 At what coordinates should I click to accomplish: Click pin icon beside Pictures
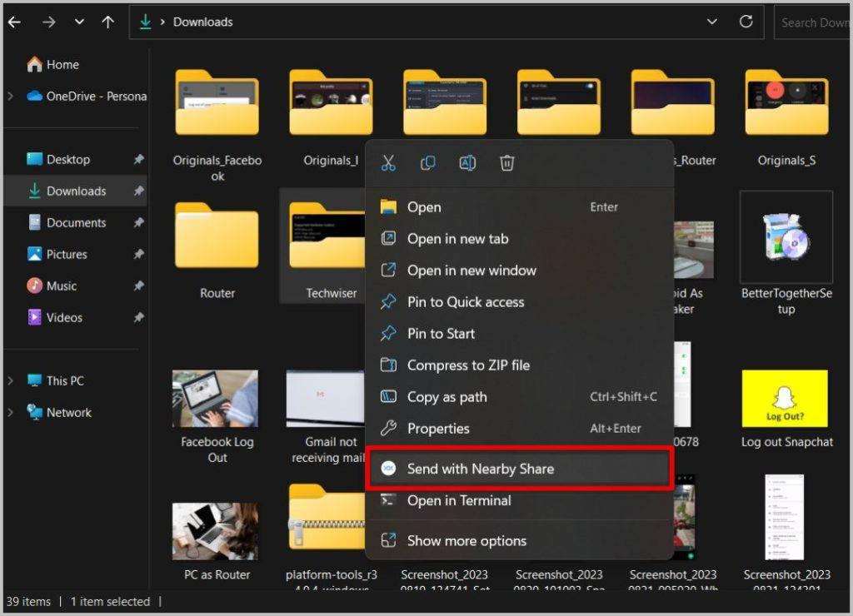139,254
